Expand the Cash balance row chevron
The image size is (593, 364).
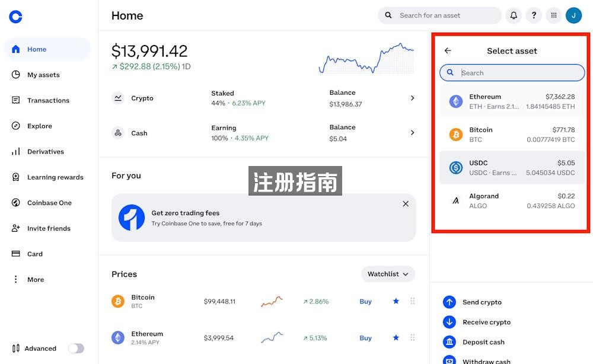click(412, 133)
